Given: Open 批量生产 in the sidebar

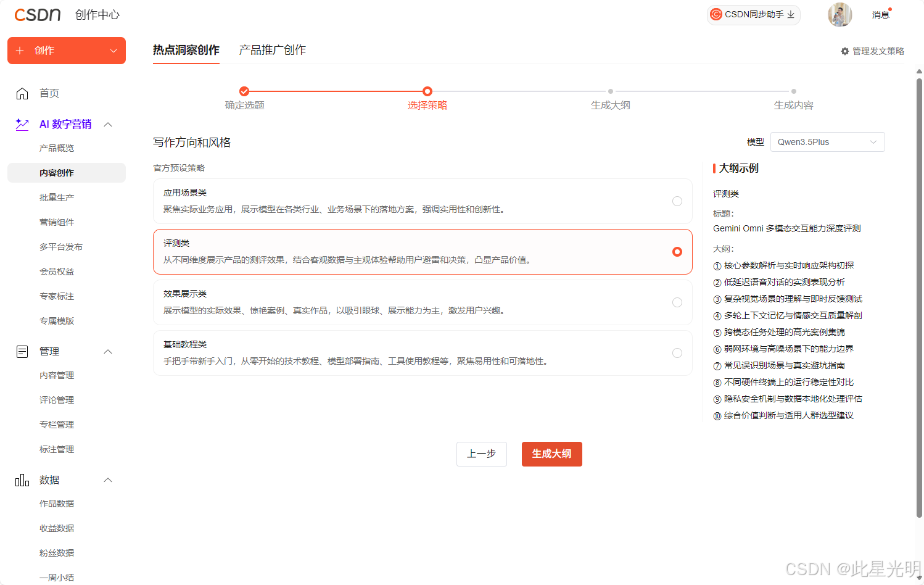Looking at the screenshot, I should pyautogui.click(x=57, y=197).
